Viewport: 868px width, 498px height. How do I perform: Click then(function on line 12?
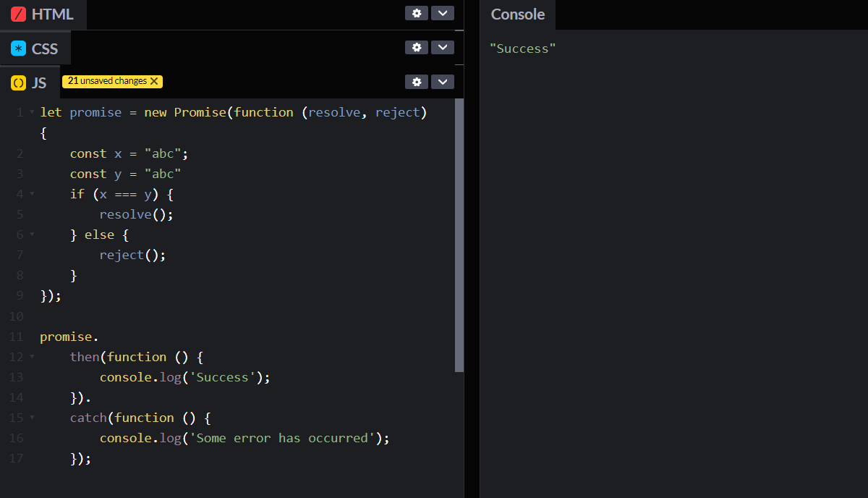tap(118, 357)
